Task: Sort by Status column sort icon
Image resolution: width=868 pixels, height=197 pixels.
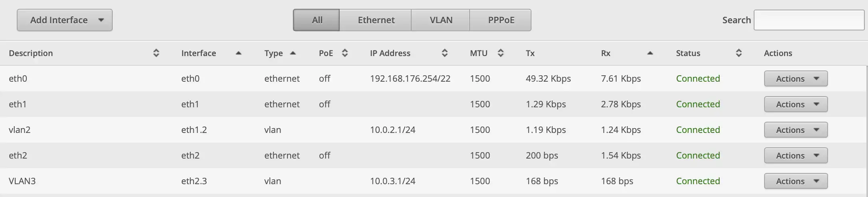Action: click(739, 53)
